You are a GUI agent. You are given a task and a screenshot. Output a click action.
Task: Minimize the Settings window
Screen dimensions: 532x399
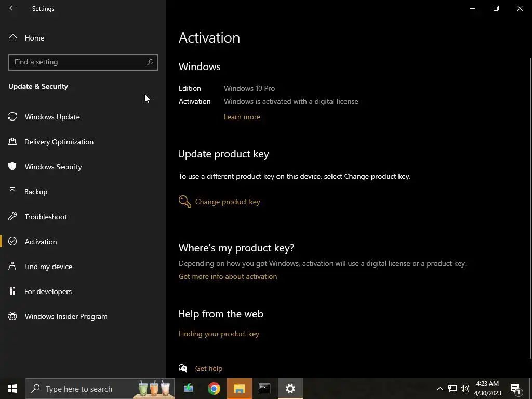[472, 8]
